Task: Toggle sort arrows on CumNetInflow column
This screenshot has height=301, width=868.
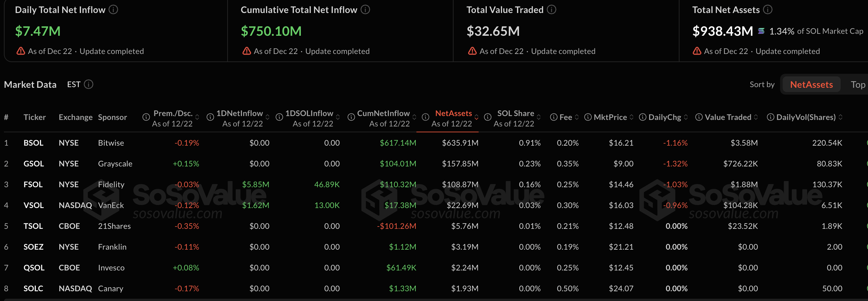Action: pos(414,117)
